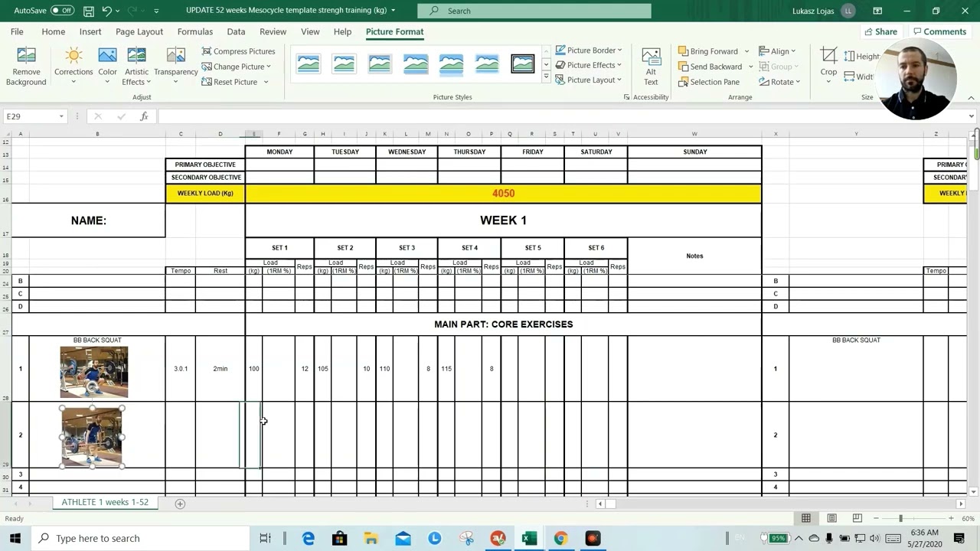Switch to the Formulas tab
The width and height of the screenshot is (980, 551).
point(195,31)
